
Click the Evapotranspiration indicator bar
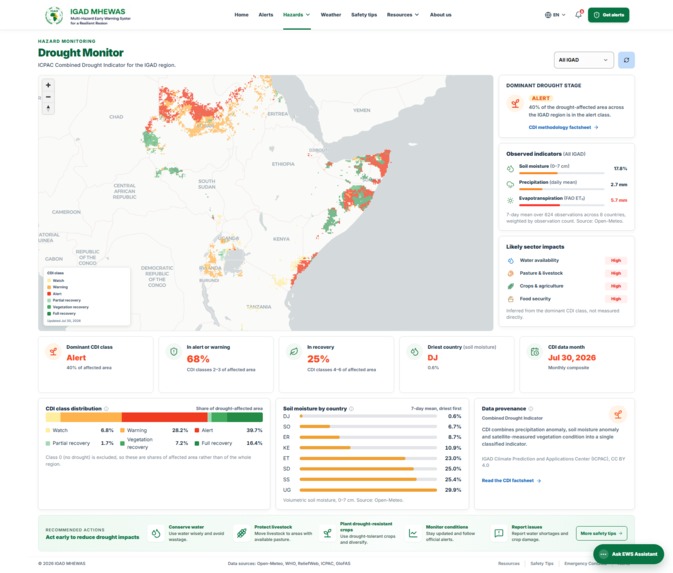[x=561, y=205]
